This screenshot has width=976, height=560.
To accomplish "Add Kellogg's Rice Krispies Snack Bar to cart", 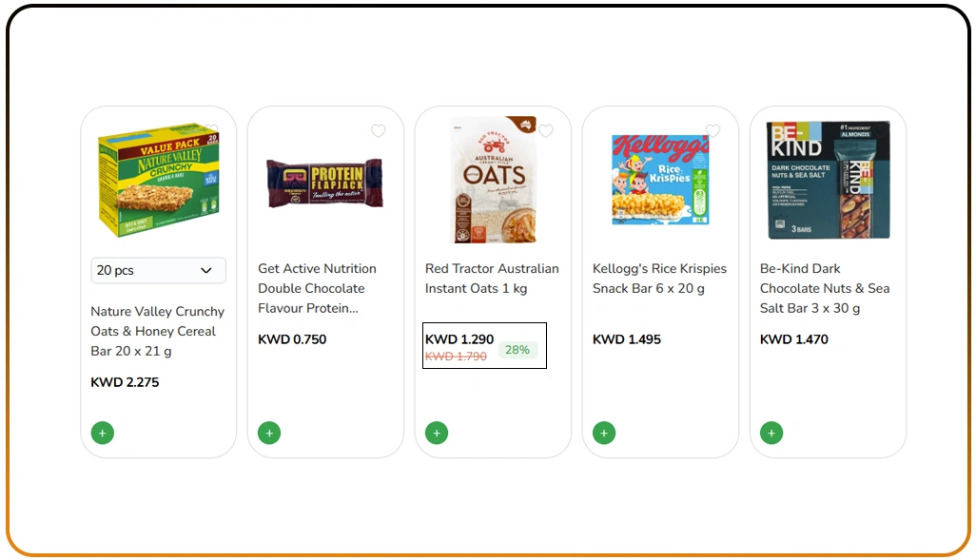I will (604, 433).
